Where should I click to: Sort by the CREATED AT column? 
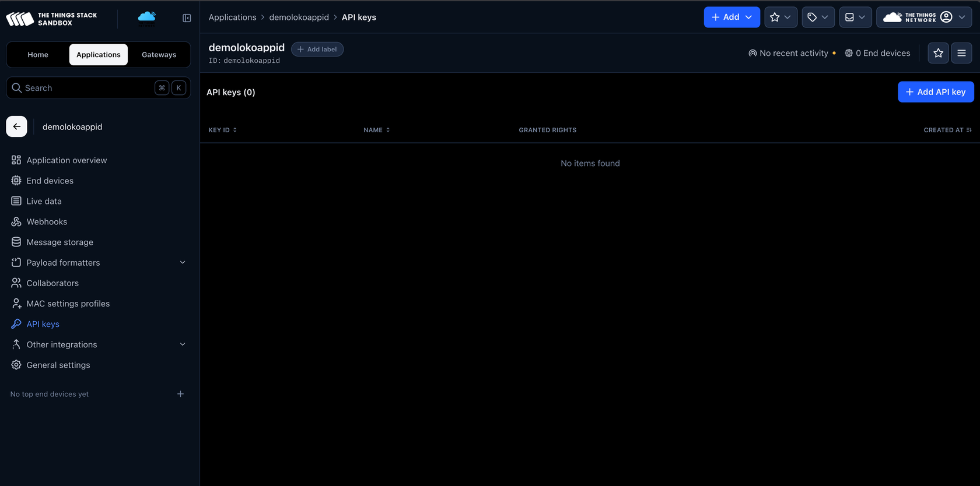(x=947, y=130)
